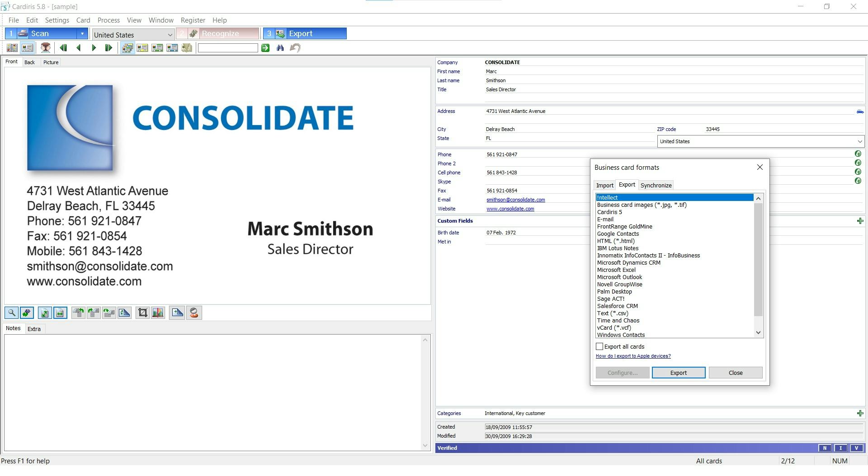Rotate card image right
This screenshot has width=868, height=476.
pos(94,313)
